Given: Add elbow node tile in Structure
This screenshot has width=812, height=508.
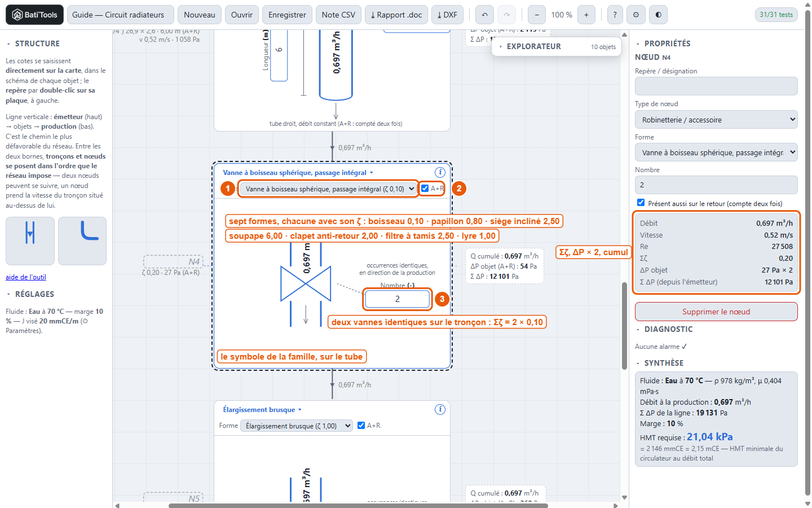Looking at the screenshot, I should (x=82, y=241).
